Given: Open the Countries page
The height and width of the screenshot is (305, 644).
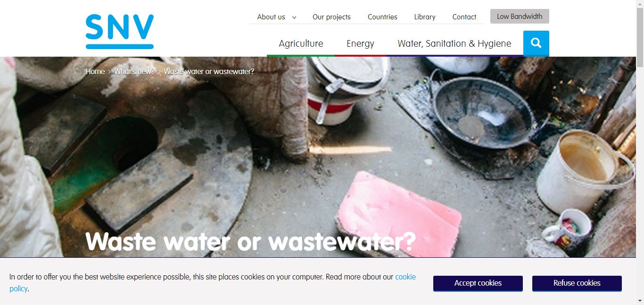Looking at the screenshot, I should tap(382, 17).
